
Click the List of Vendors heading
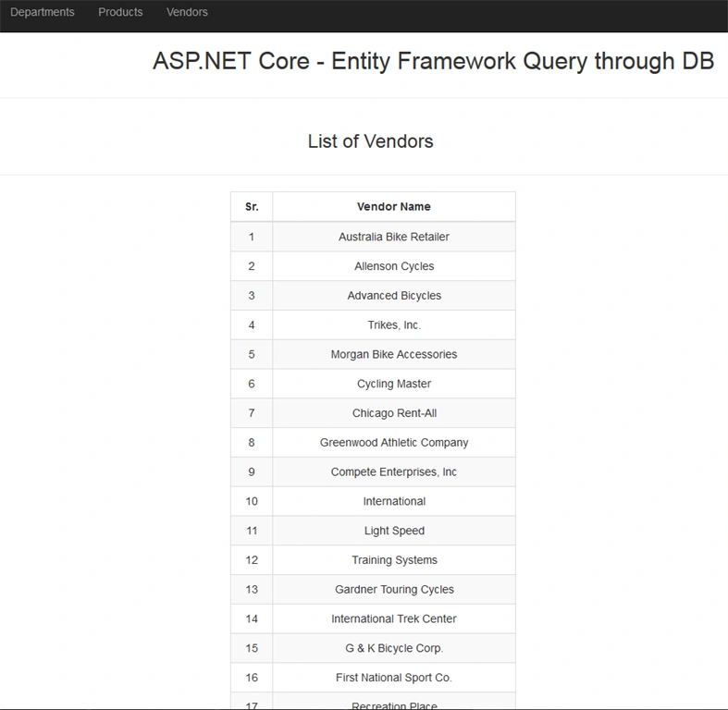[x=371, y=141]
